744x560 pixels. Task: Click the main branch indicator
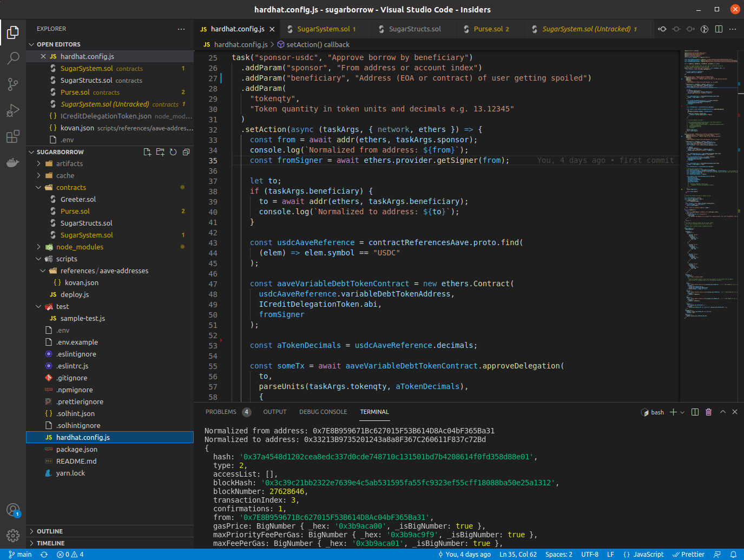[x=20, y=555]
